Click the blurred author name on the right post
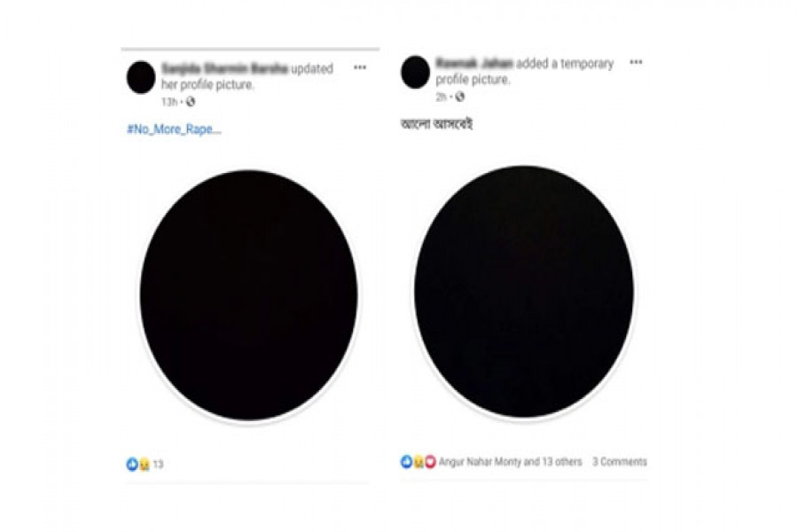 pos(474,63)
